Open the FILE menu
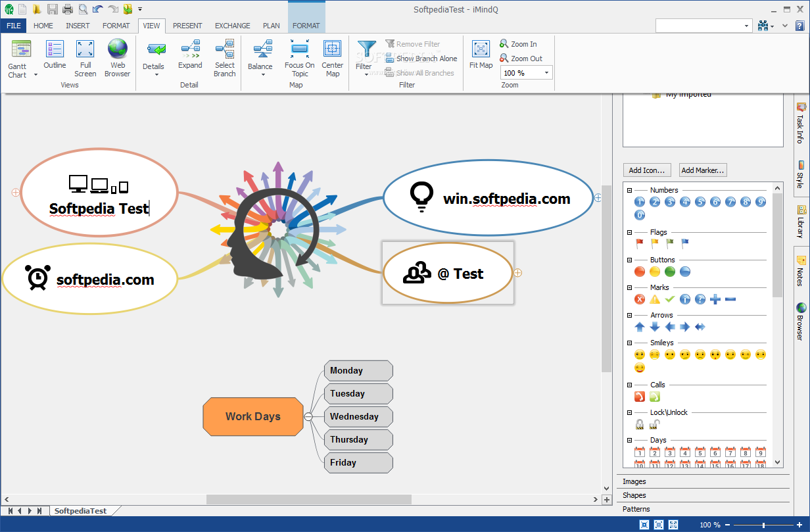The width and height of the screenshot is (810, 532). point(14,26)
